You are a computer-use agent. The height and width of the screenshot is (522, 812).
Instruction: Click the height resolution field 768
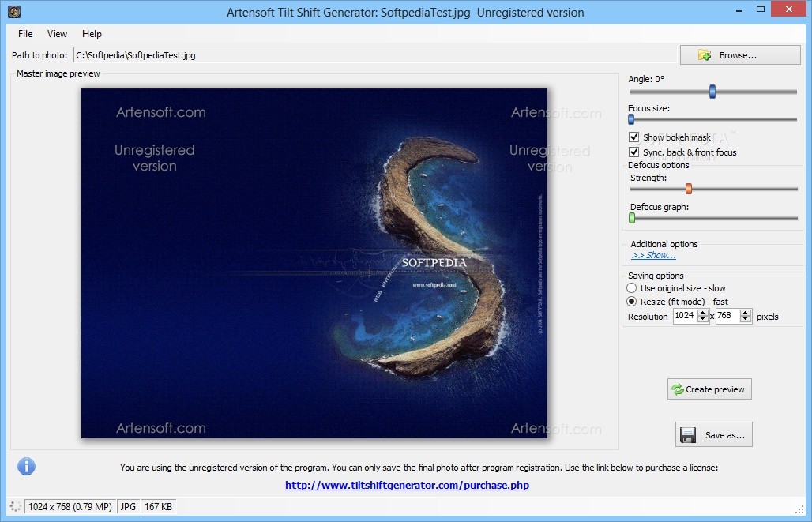coord(727,316)
